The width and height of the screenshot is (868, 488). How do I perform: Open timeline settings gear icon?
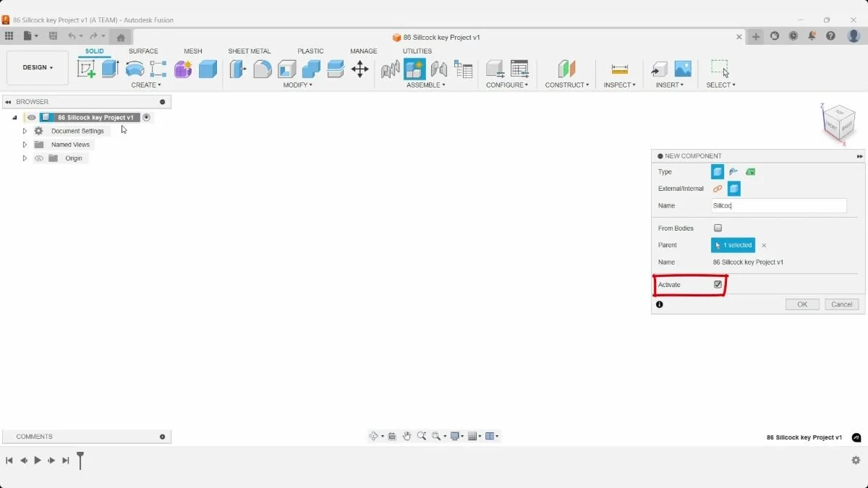[x=856, y=461]
